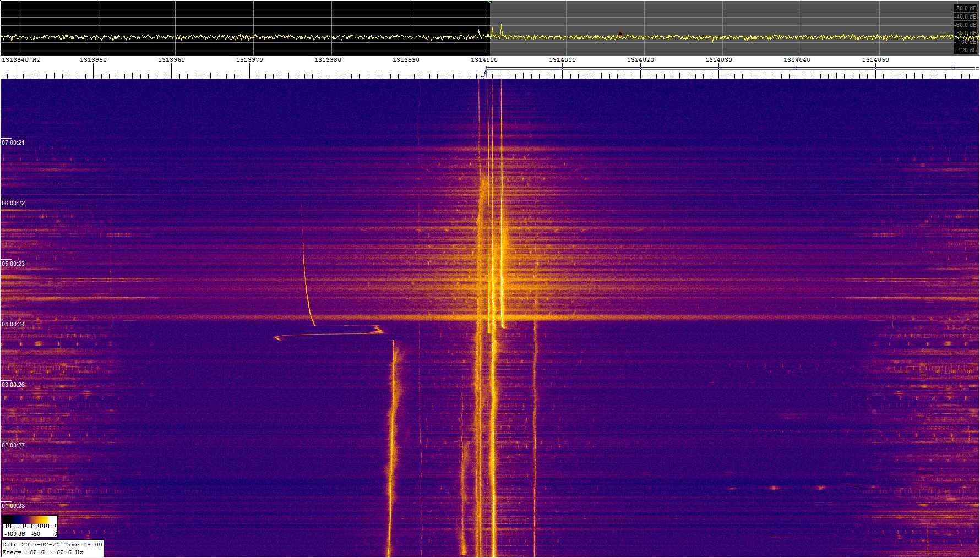Click the -50 tick on color scale

click(36, 534)
